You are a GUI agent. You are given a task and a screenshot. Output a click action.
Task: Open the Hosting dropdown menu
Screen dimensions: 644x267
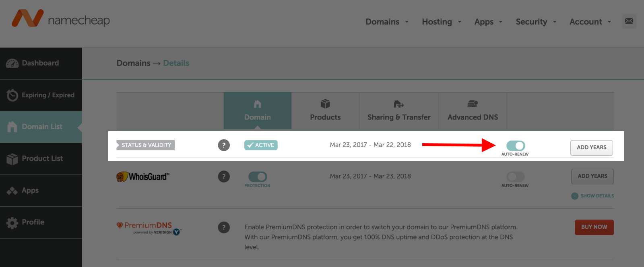point(442,22)
